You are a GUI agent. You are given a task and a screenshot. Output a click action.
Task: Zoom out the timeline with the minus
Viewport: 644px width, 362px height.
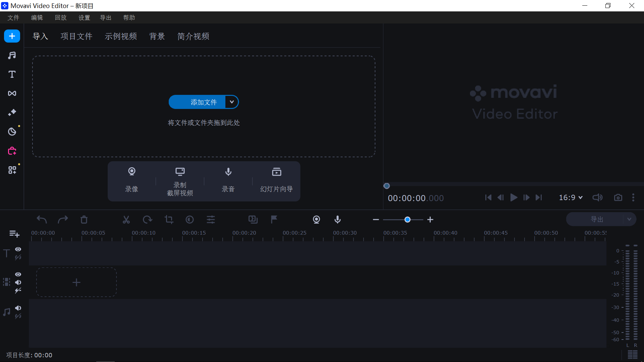point(376,220)
